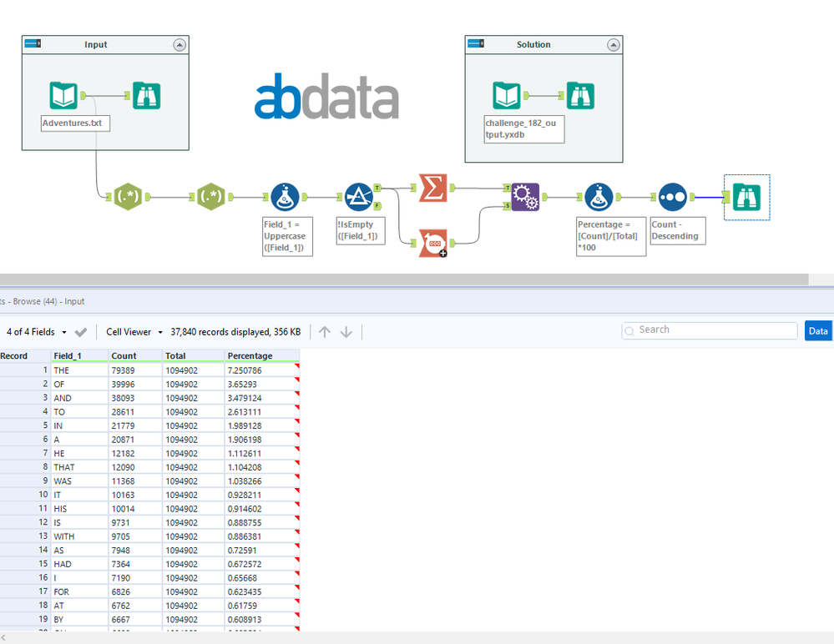Select Percentage cell 0.72591
This screenshot has height=644, width=834.
coord(262,550)
